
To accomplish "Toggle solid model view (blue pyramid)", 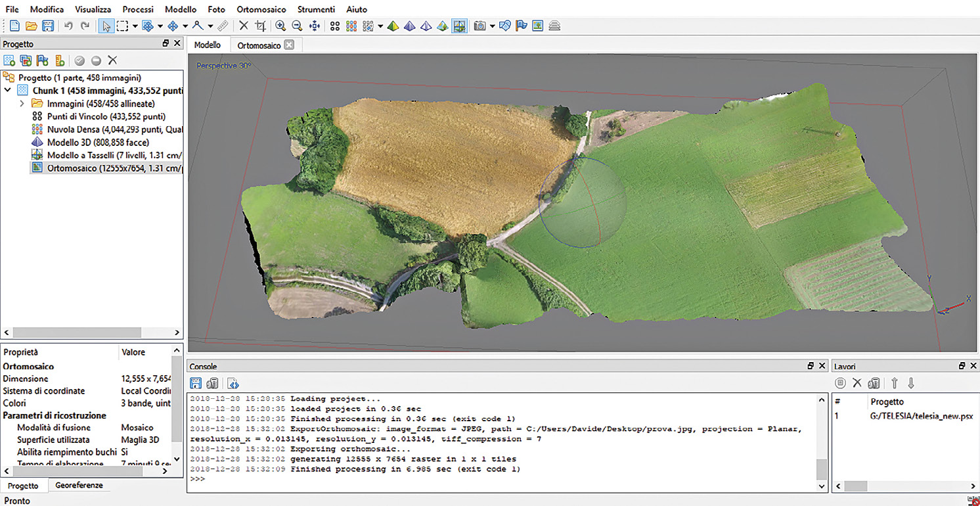I will coord(409,26).
